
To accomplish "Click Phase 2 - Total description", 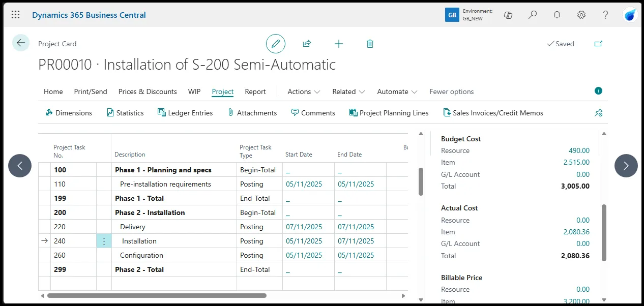I will click(139, 269).
